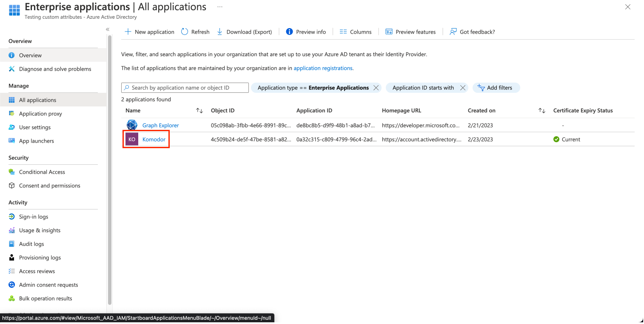Click the Got feedback person icon
This screenshot has width=644, height=324.
(453, 32)
